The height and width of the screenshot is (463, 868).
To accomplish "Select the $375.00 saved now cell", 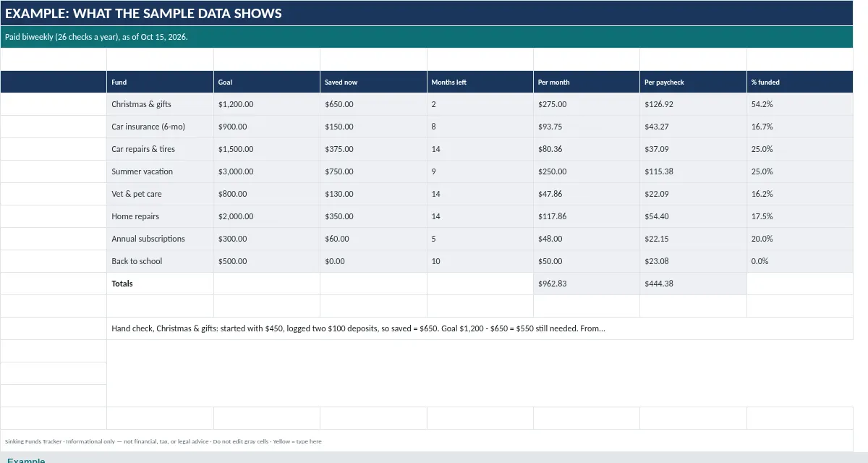I will pos(373,149).
